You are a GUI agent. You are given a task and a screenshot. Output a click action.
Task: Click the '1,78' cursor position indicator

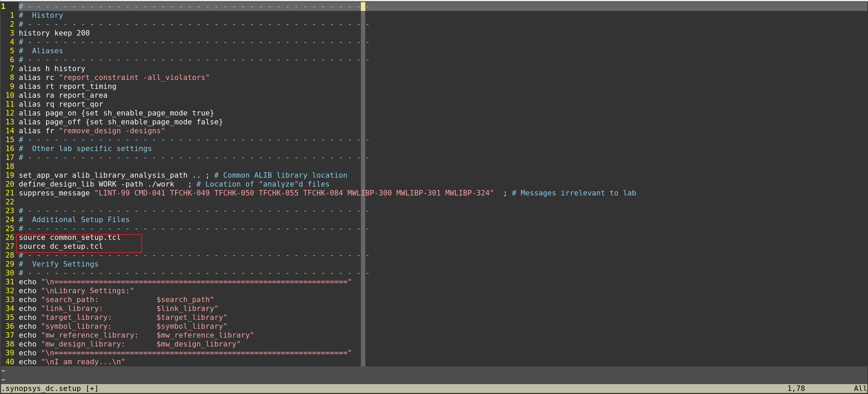point(796,389)
